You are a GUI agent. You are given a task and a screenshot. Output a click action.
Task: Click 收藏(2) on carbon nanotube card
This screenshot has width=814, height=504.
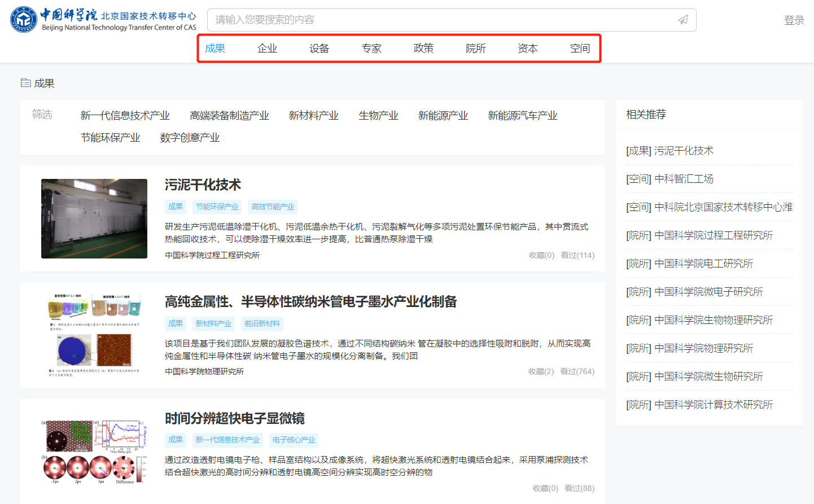point(541,371)
